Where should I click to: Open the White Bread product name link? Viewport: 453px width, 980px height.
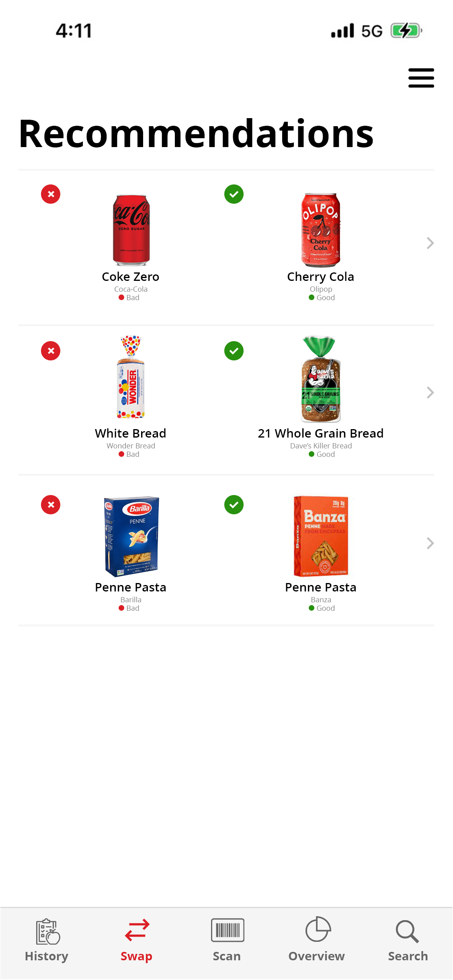(x=131, y=434)
